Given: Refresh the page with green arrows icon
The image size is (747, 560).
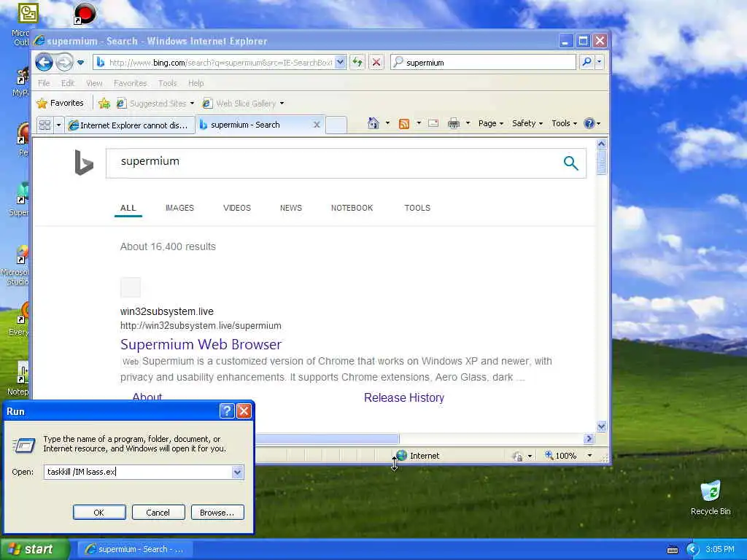Looking at the screenshot, I should pyautogui.click(x=357, y=62).
